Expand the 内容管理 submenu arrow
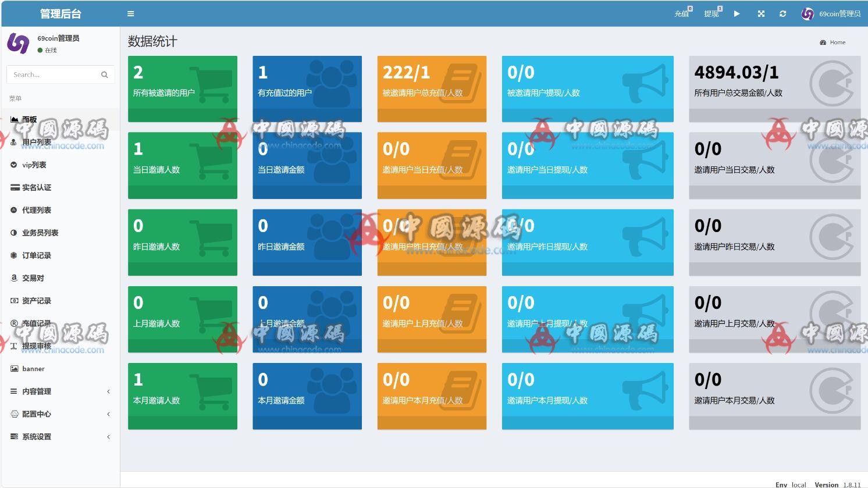The height and width of the screenshot is (488, 868). coord(108,391)
